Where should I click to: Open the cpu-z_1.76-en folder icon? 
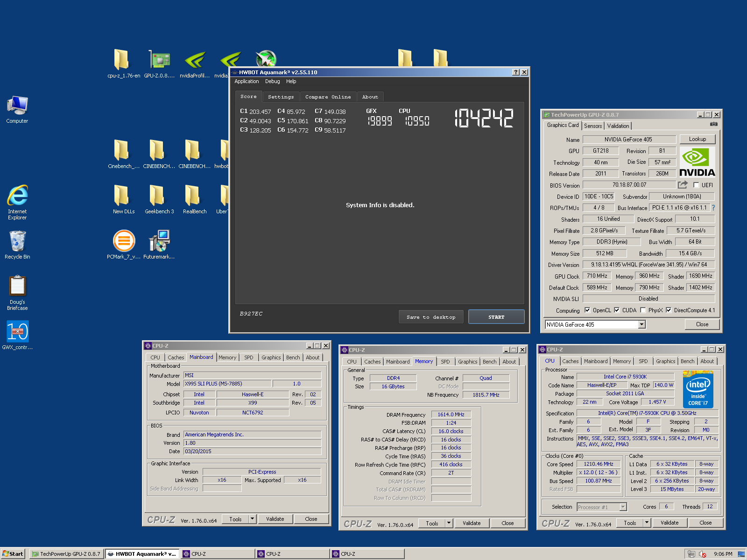(x=123, y=63)
